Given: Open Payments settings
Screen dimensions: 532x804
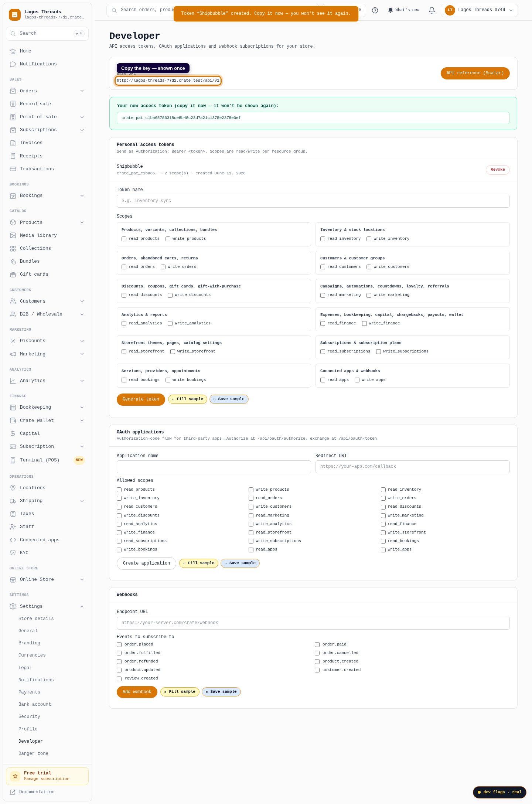Looking at the screenshot, I should tap(29, 692).
